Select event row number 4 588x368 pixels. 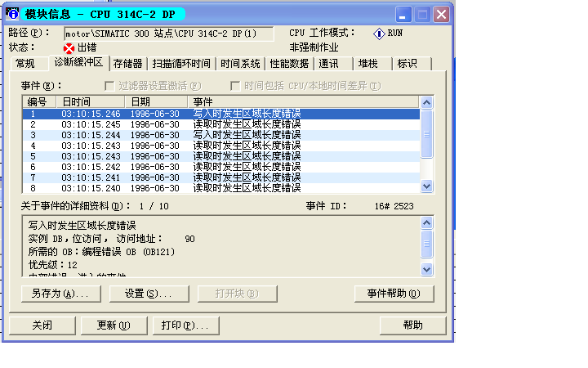[x=220, y=146]
